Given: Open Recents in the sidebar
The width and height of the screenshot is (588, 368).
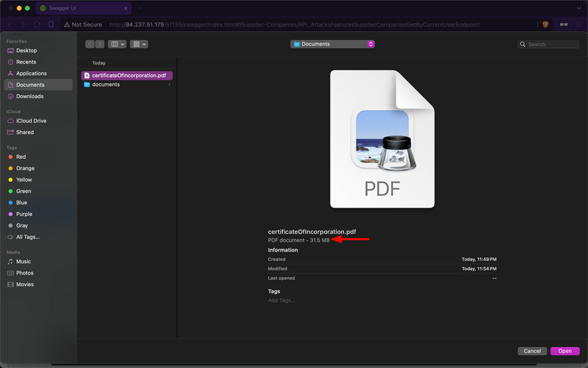Looking at the screenshot, I should (x=26, y=62).
